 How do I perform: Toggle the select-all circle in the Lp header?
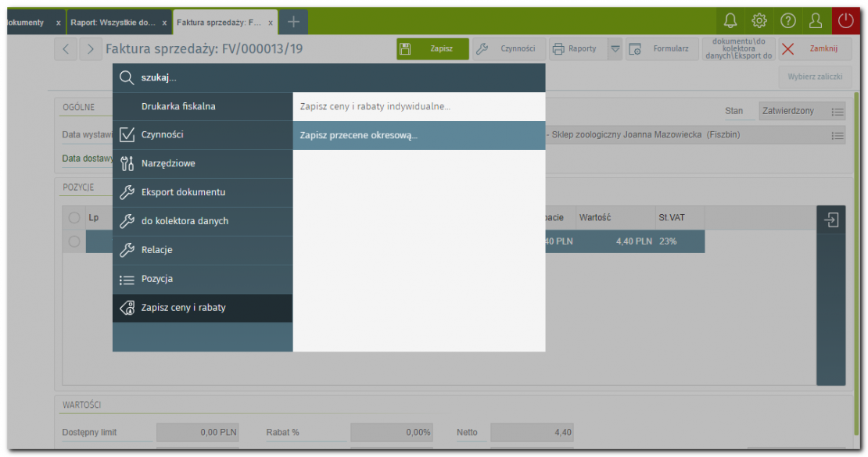[x=75, y=218]
